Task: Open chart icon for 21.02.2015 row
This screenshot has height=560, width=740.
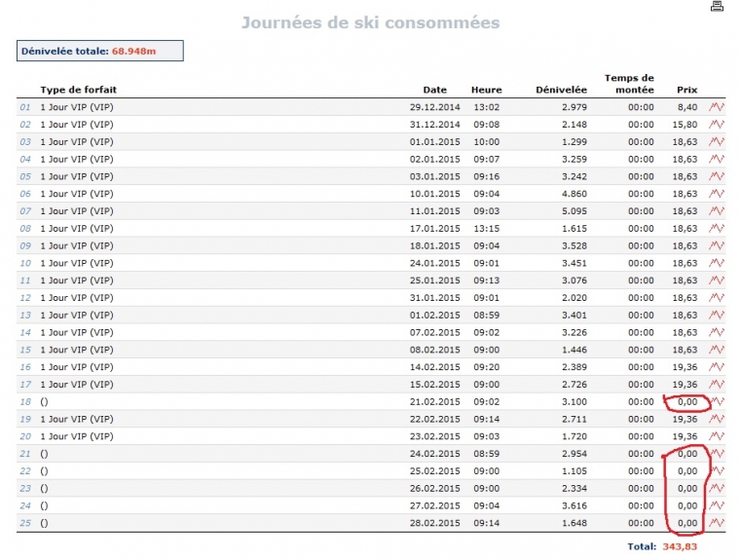Action: (x=718, y=402)
